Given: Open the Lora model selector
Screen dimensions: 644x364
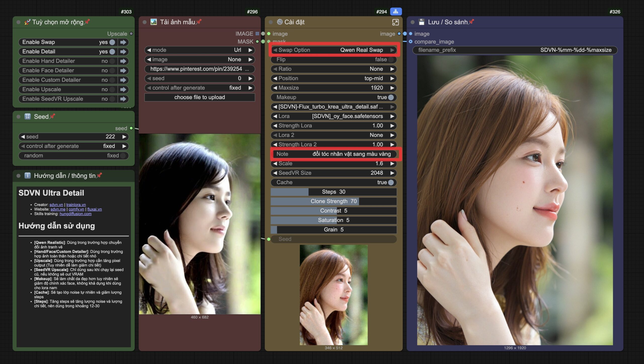Looking at the screenshot, I should click(x=334, y=116).
